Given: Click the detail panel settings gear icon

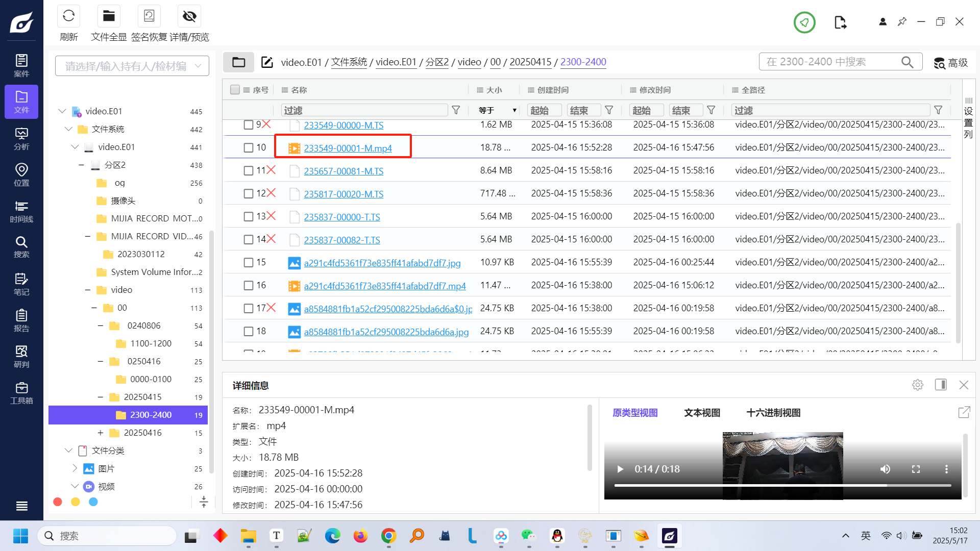Looking at the screenshot, I should coord(918,385).
